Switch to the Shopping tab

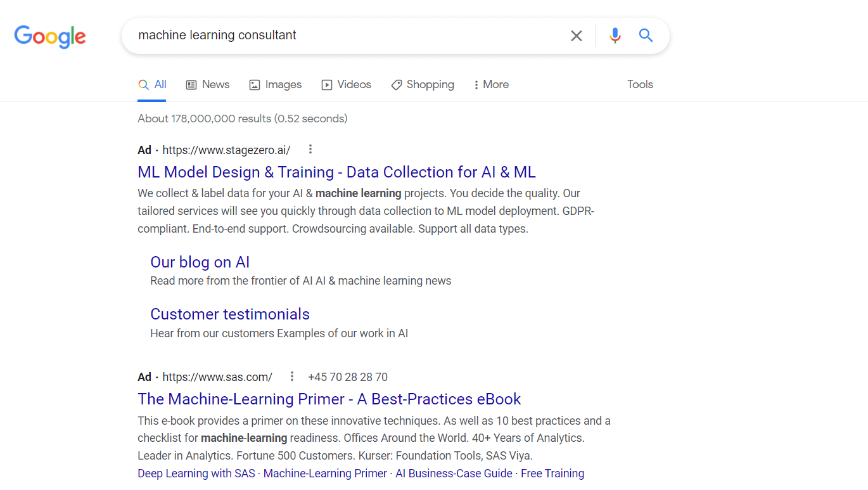(x=423, y=85)
